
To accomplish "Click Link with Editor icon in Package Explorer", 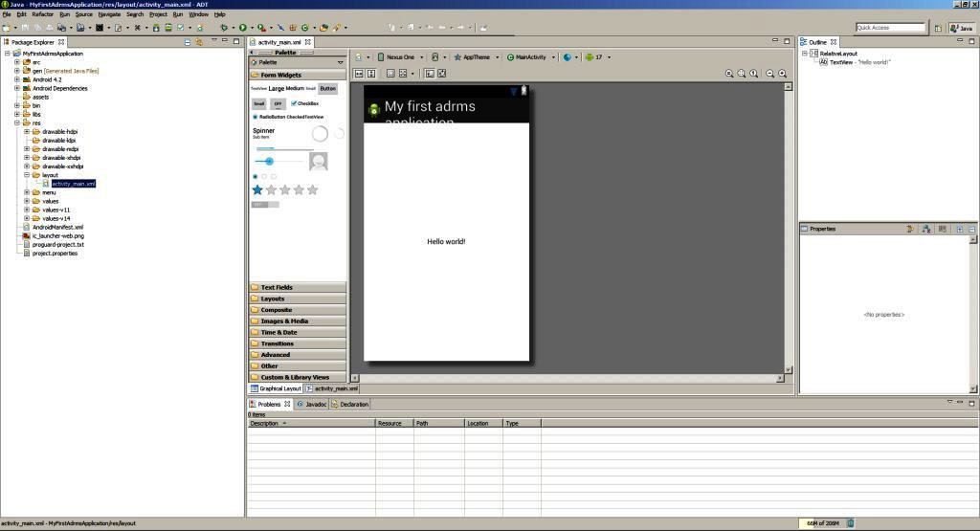I will (x=199, y=42).
